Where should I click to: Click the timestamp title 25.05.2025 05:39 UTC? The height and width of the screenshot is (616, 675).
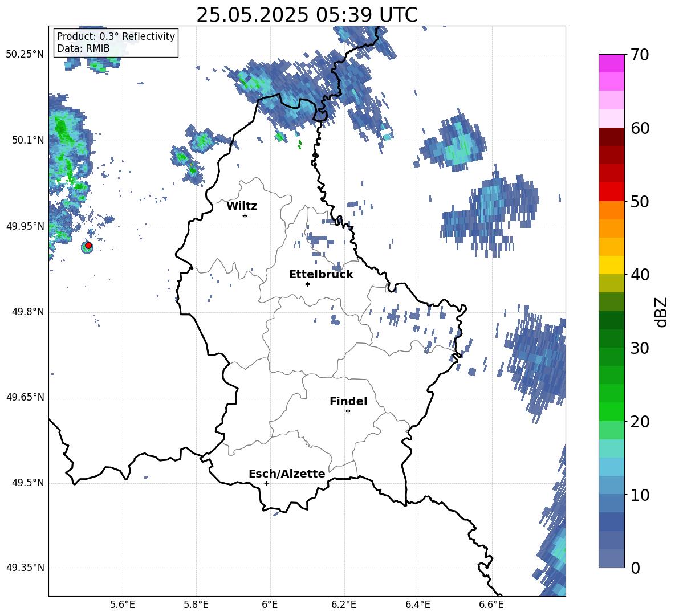307,15
